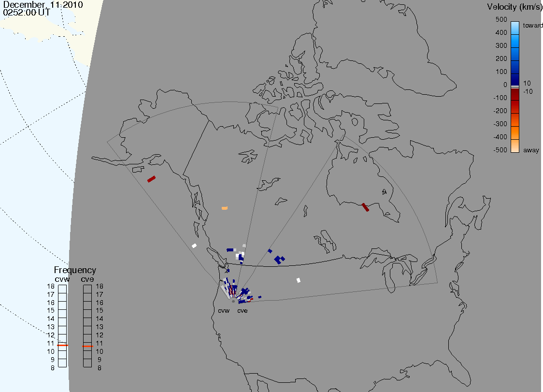The width and height of the screenshot is (543, 392).
Task: Click the 300 tick label on velocity scale
Action: [501, 45]
